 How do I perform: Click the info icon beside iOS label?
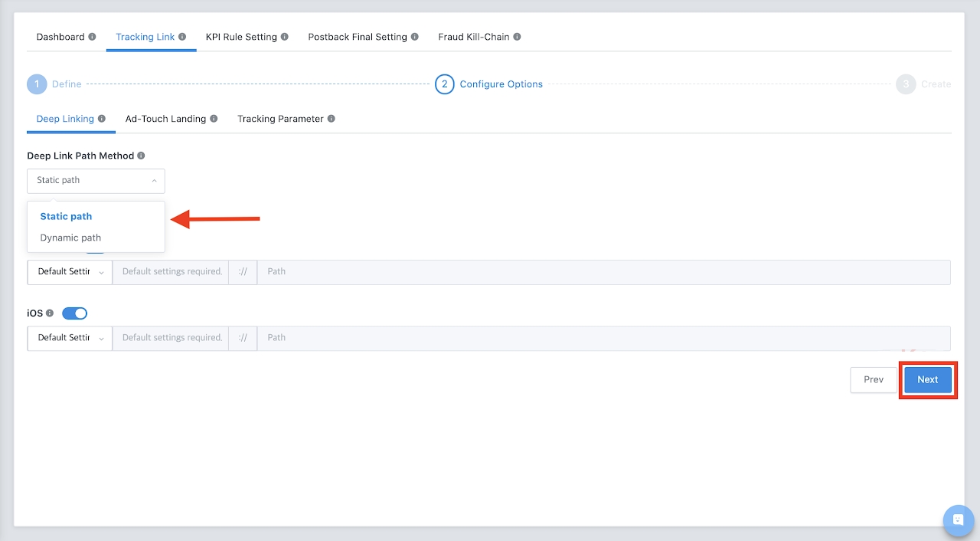(50, 313)
